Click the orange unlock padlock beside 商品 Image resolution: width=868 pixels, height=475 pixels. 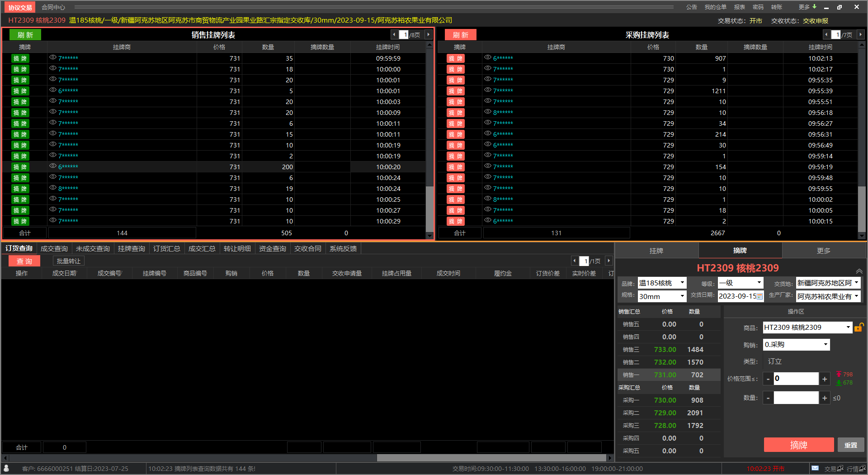point(859,327)
